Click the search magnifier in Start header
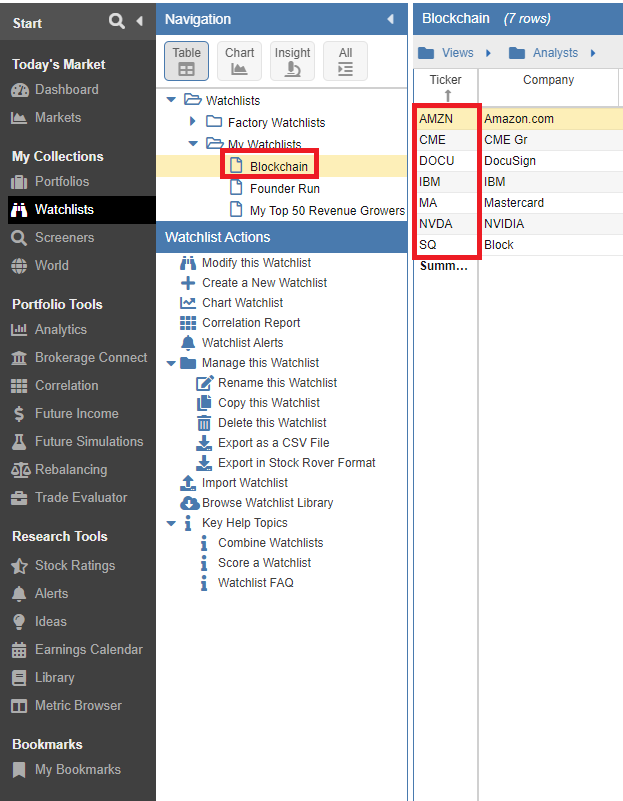 coord(116,21)
